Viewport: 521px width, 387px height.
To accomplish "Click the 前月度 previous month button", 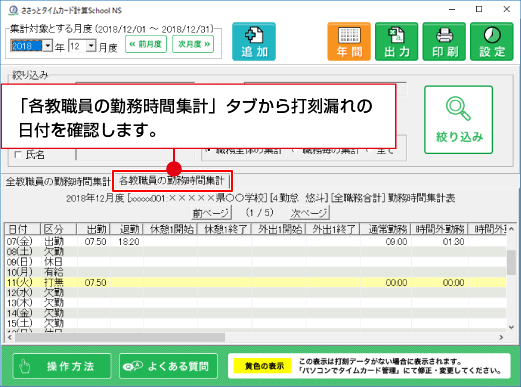I will tap(146, 44).
